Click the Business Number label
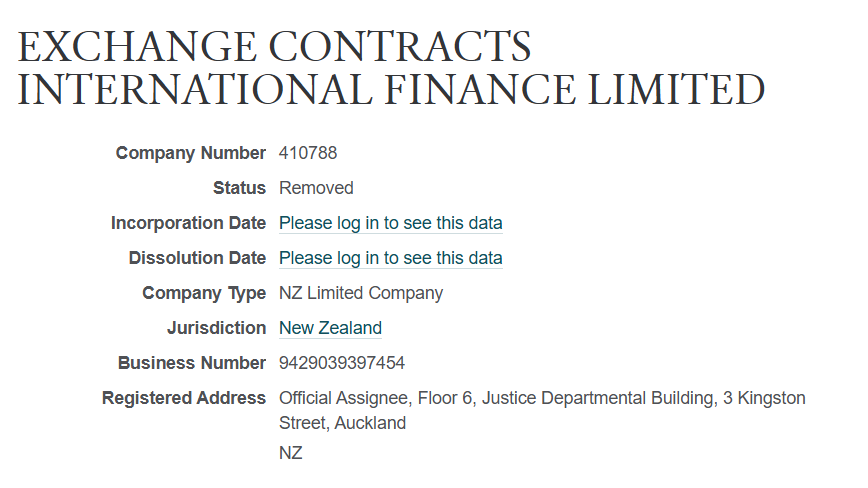Viewport: 868px width, 488px height. coord(191,363)
